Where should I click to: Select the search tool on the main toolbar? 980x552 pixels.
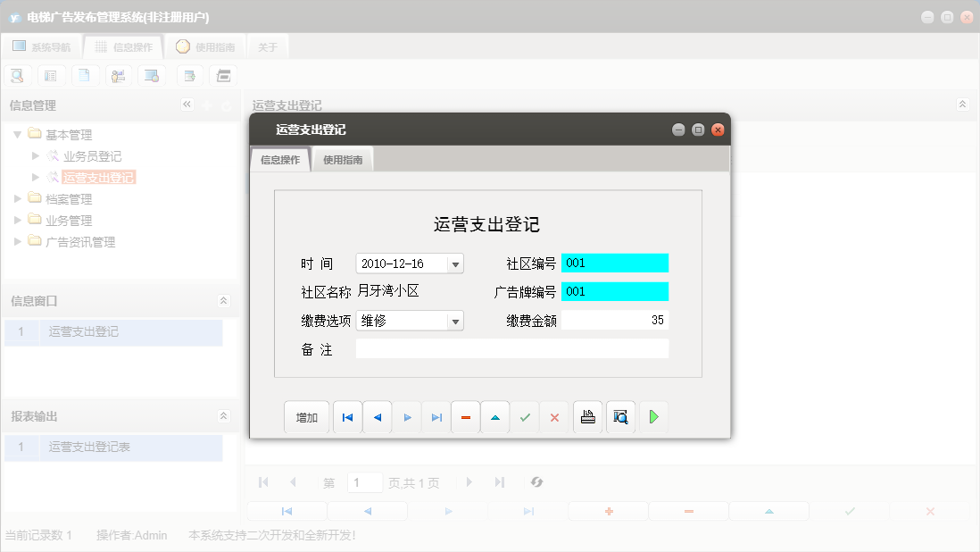(x=17, y=75)
